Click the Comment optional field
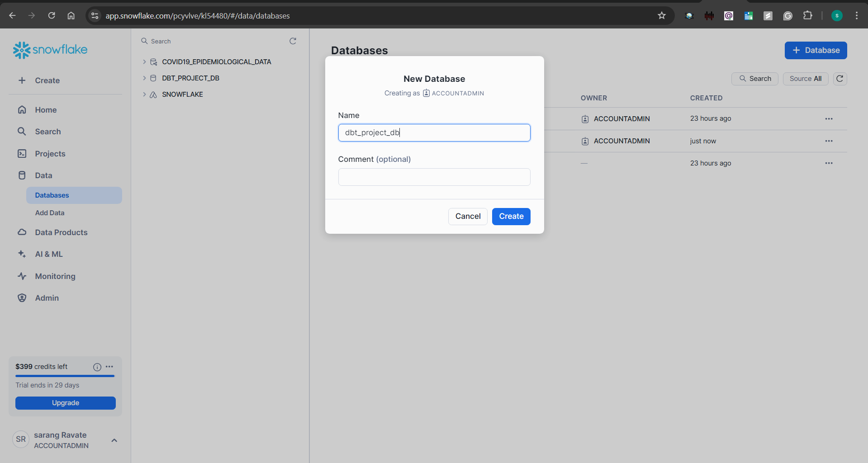This screenshot has height=463, width=868. coord(434,177)
